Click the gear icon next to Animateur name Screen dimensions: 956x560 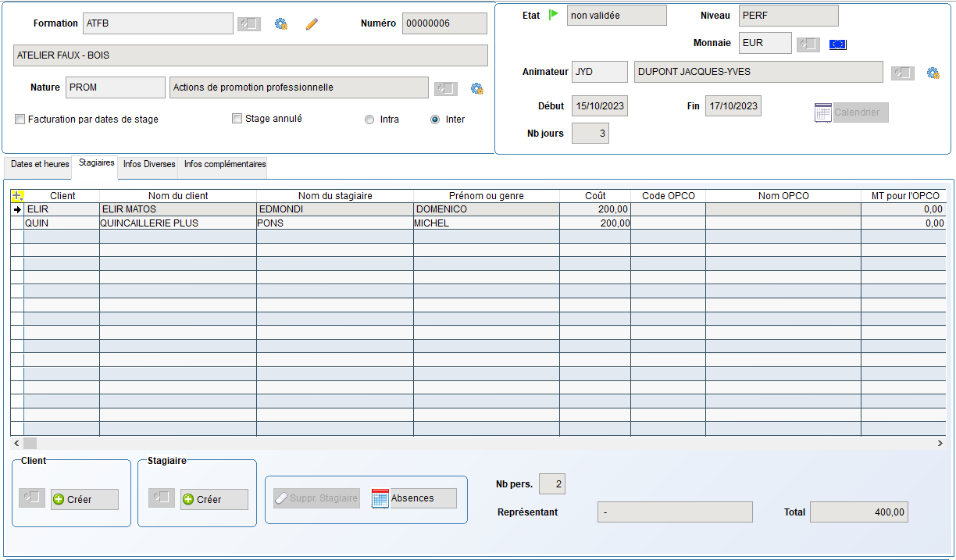click(x=933, y=73)
